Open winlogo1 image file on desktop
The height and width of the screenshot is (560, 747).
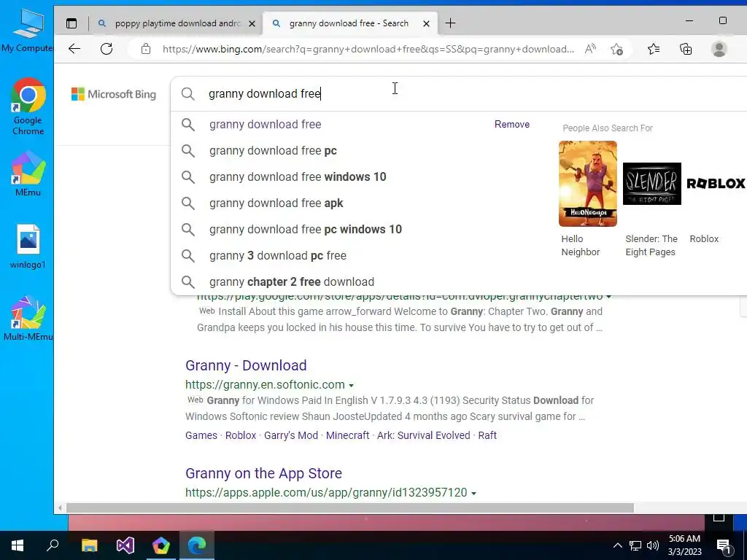28,246
